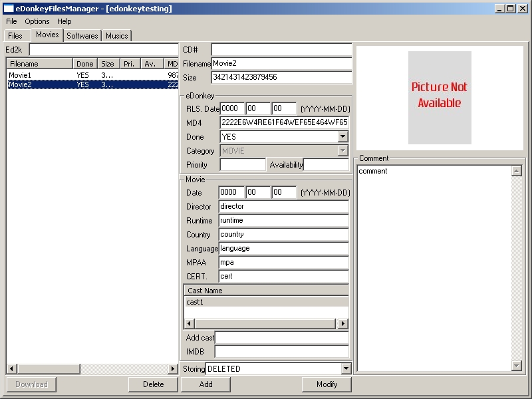Screen dimensions: 532x399
Task: Click the Modify button
Action: point(327,384)
